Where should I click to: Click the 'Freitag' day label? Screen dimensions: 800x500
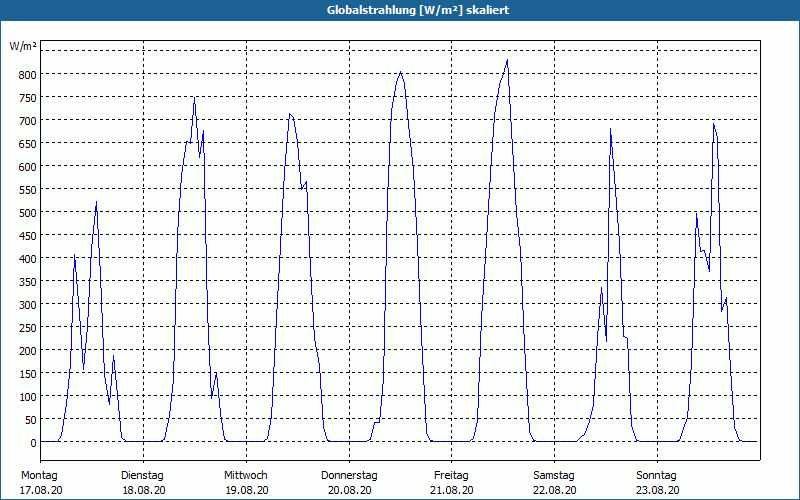[x=451, y=476]
